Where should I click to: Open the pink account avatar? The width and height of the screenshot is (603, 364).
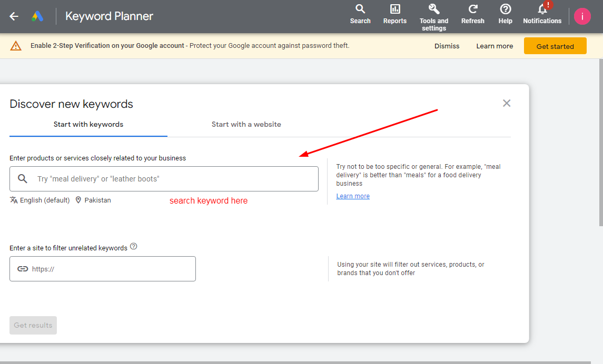[x=582, y=16]
